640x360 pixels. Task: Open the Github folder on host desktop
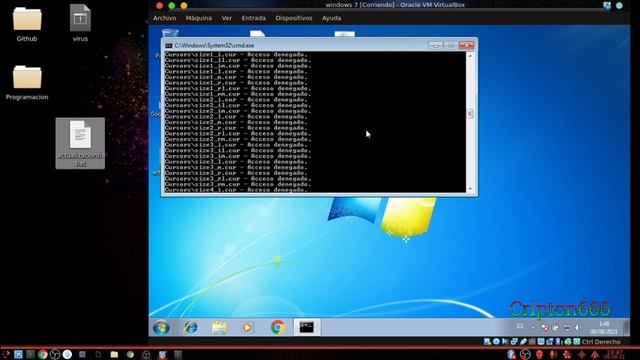click(x=27, y=24)
